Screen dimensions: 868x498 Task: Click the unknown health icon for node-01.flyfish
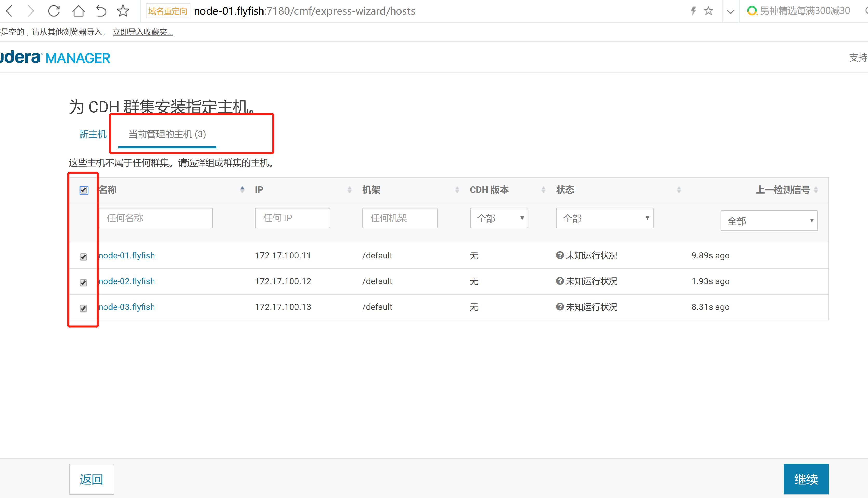[x=560, y=255]
